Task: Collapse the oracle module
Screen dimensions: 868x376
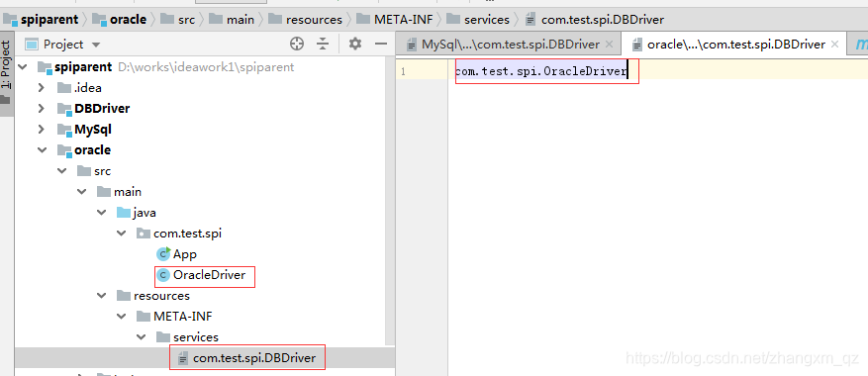Action: pos(42,150)
